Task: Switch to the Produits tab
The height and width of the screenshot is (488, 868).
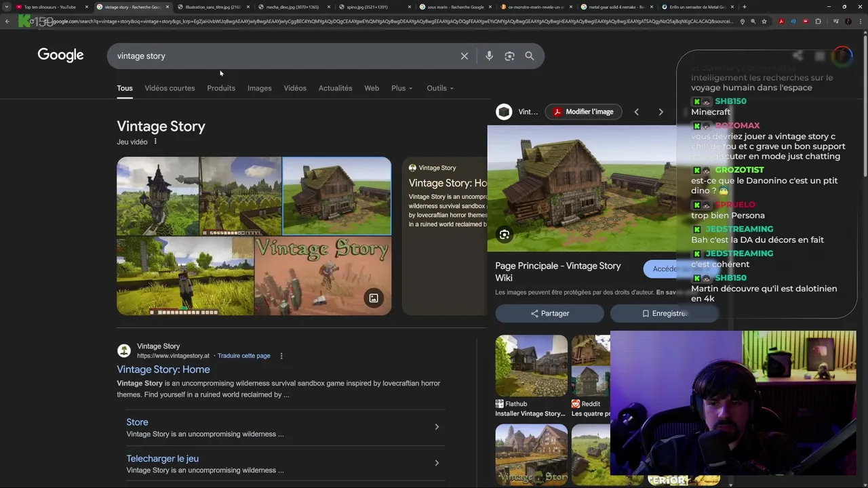Action: point(221,88)
